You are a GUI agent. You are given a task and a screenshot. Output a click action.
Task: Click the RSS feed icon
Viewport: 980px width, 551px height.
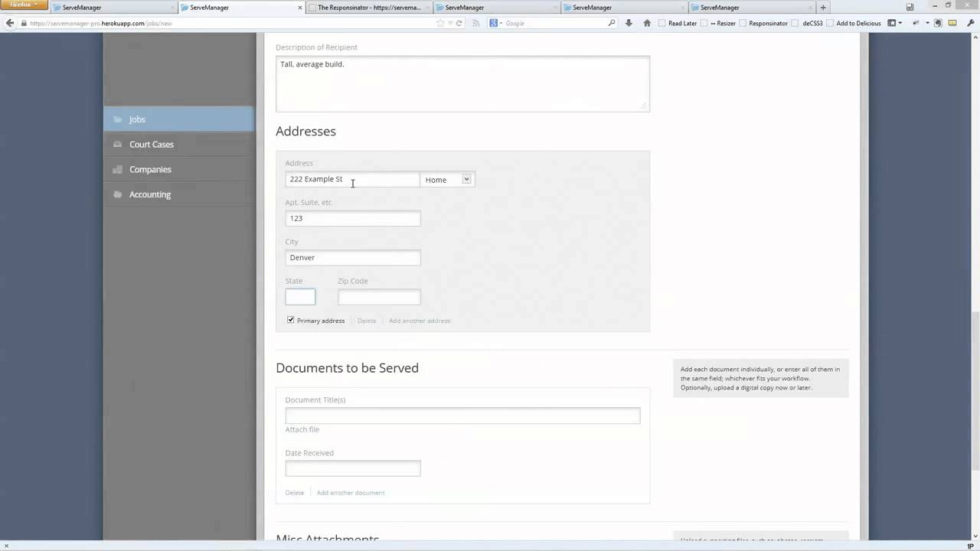coord(475,23)
